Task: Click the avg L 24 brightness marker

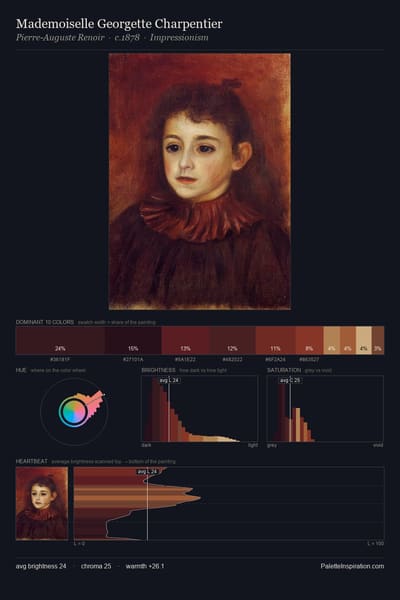Action: [x=170, y=380]
